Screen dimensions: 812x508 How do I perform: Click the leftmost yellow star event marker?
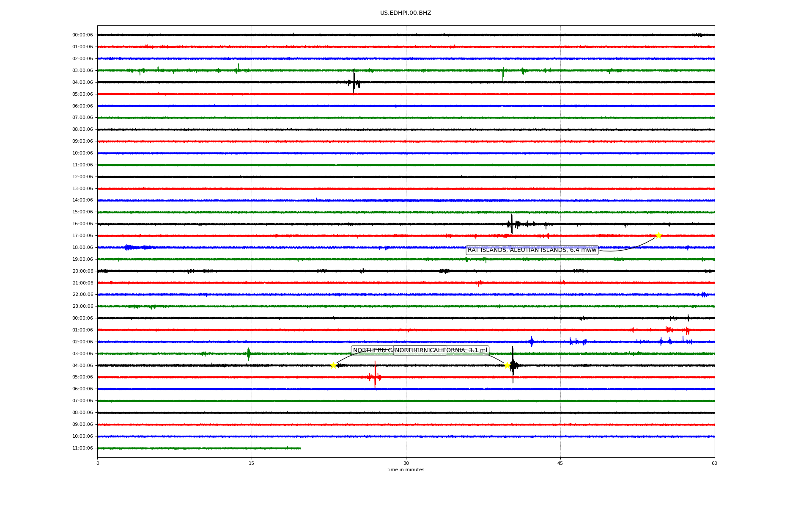click(x=333, y=365)
